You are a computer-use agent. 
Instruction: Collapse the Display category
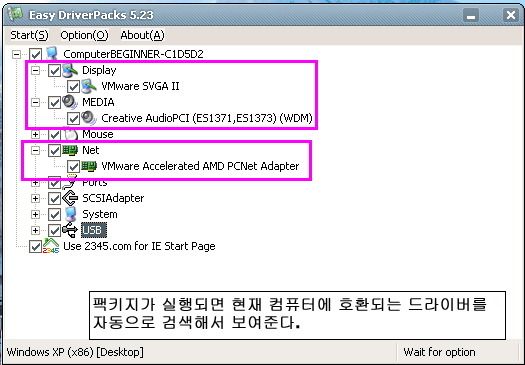coord(35,70)
